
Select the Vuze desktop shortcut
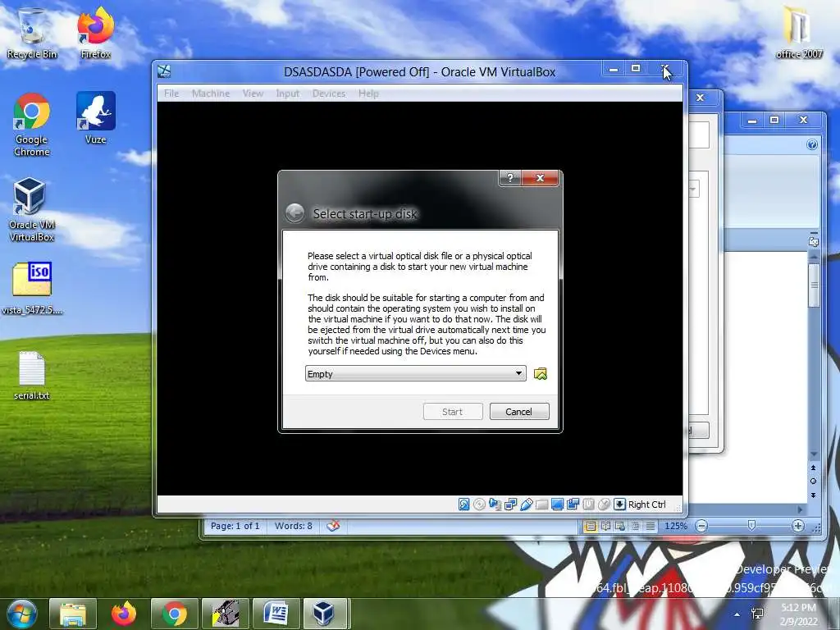coord(95,118)
